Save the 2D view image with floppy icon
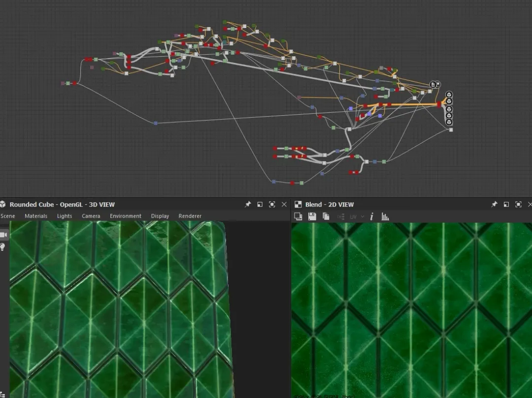 [x=312, y=216]
